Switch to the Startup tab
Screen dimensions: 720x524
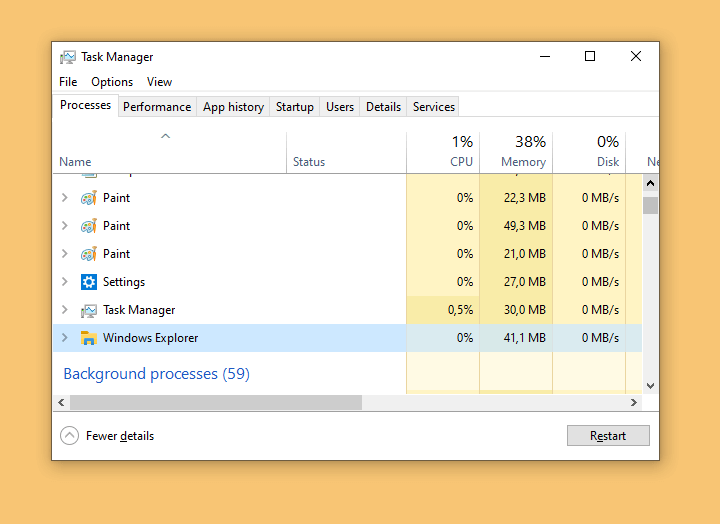click(294, 107)
